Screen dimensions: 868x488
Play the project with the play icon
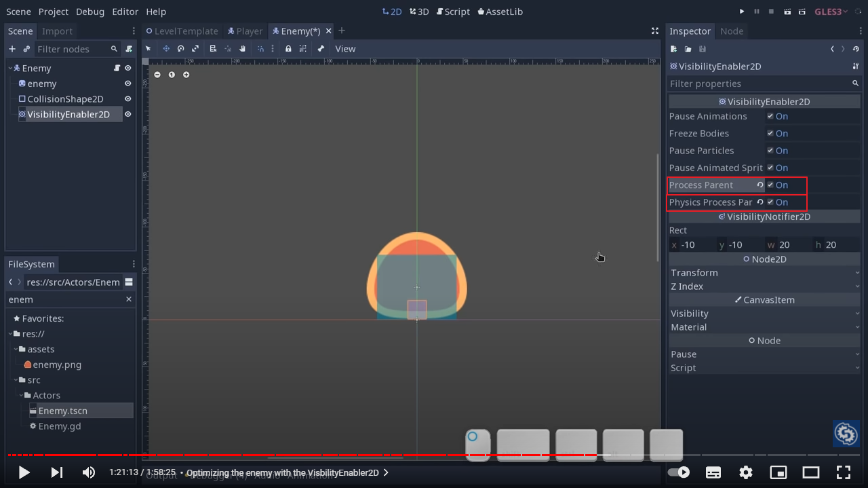[x=742, y=12]
